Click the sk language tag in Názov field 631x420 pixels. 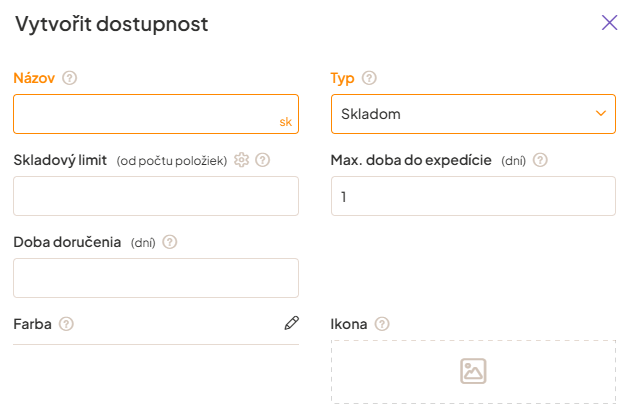click(x=286, y=122)
